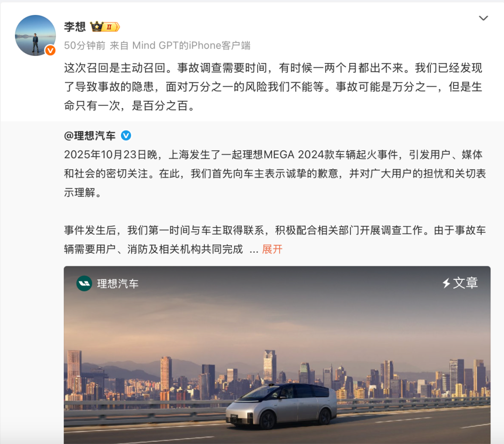The width and height of the screenshot is (504, 444).
Task: Click 李想's post text about the recall
Action: [x=273, y=87]
